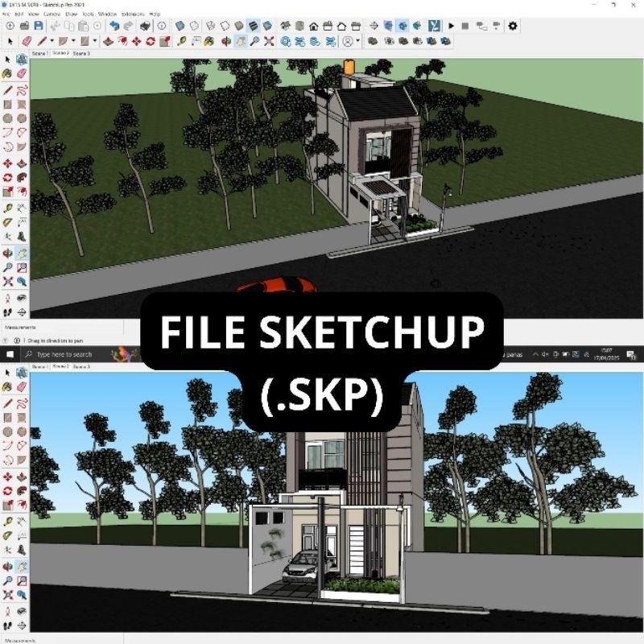Pick the Follow Me tool in upper left palette
644x644 pixels.
(x=22, y=177)
